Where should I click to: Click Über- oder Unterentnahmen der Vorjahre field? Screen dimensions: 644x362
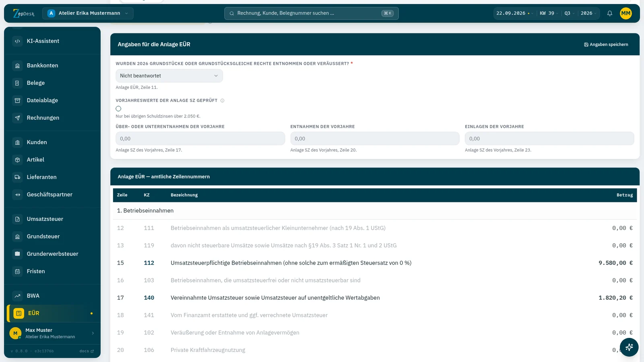pos(200,139)
